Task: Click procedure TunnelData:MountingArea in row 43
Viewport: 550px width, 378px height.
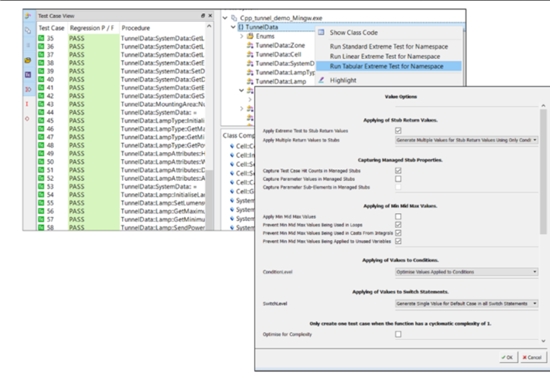Action: click(163, 104)
